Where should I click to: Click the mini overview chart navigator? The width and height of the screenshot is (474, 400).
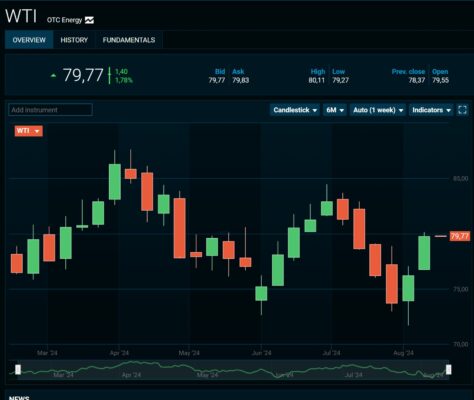pos(233,369)
